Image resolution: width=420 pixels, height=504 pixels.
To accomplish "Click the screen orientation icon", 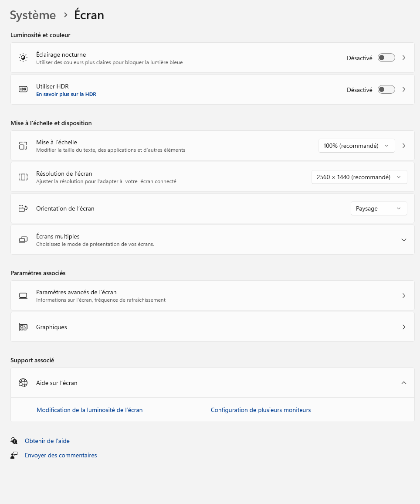I will tap(23, 208).
